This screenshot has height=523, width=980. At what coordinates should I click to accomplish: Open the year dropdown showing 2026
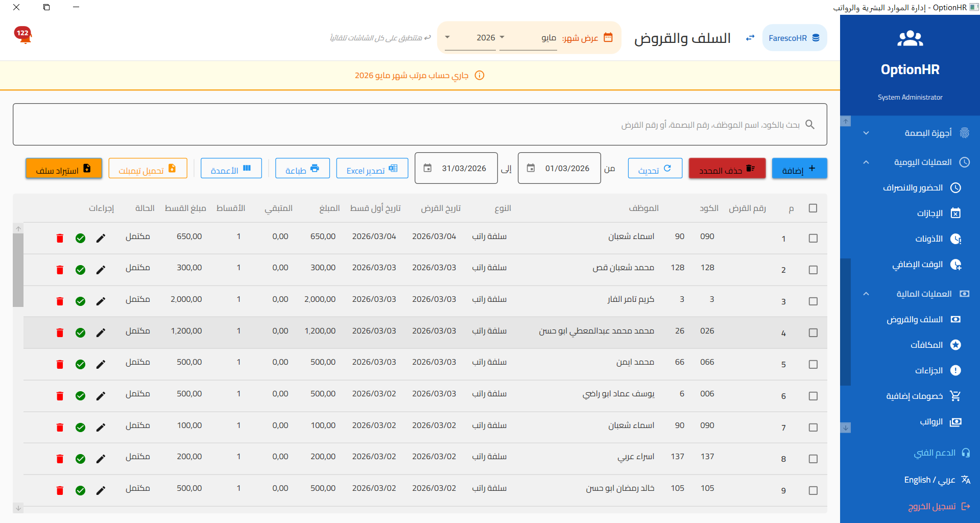pos(470,38)
